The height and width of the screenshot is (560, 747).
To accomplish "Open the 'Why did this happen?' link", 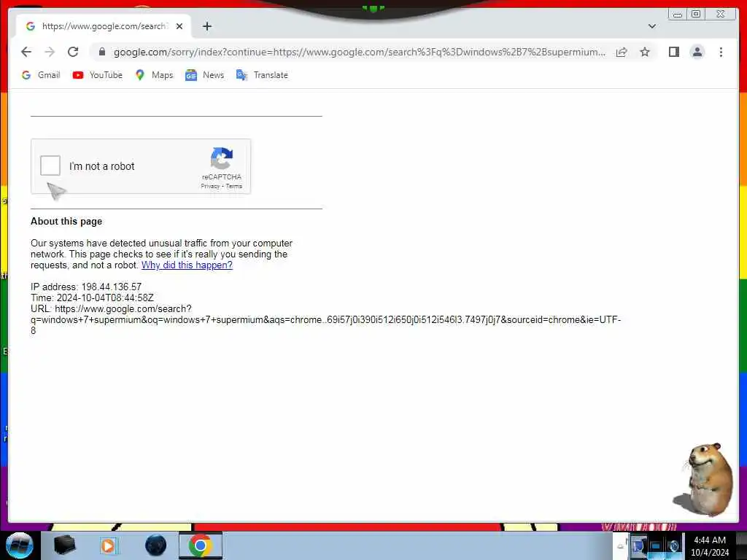I will click(187, 265).
